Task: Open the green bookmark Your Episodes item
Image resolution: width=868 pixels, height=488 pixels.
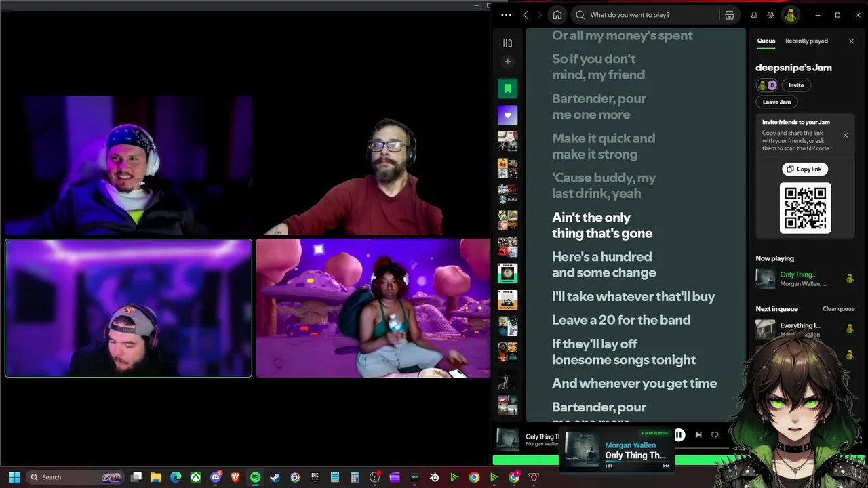Action: (x=507, y=89)
